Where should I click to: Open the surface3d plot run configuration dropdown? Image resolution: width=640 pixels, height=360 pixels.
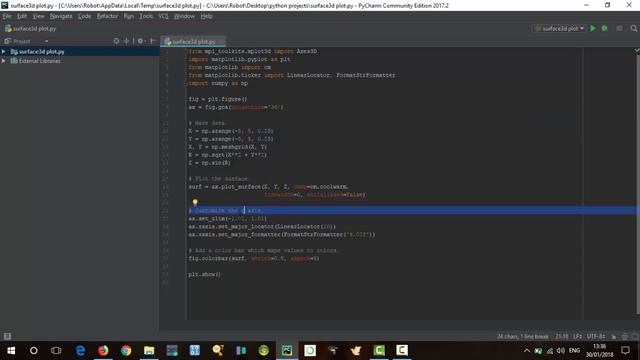[x=559, y=28]
